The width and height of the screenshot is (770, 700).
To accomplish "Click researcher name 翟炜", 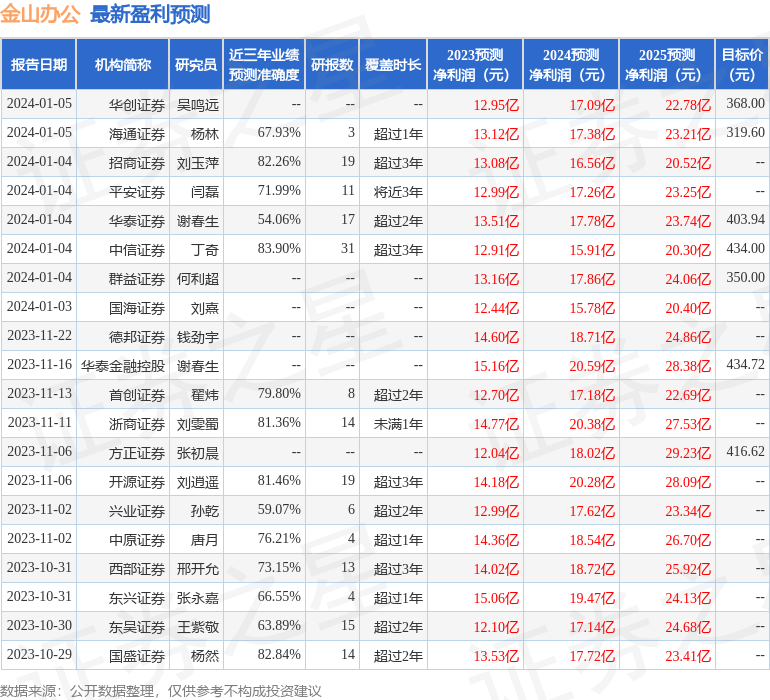I will coord(205,394).
